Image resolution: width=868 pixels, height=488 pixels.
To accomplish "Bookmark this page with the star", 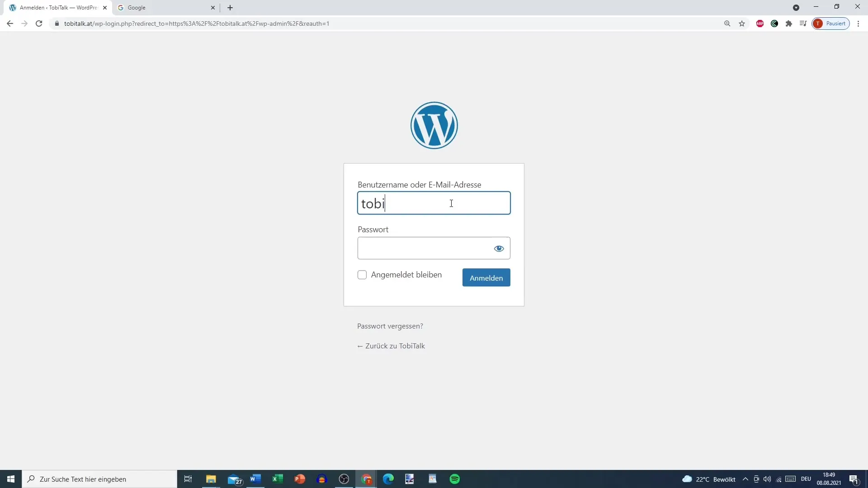I will tap(742, 23).
